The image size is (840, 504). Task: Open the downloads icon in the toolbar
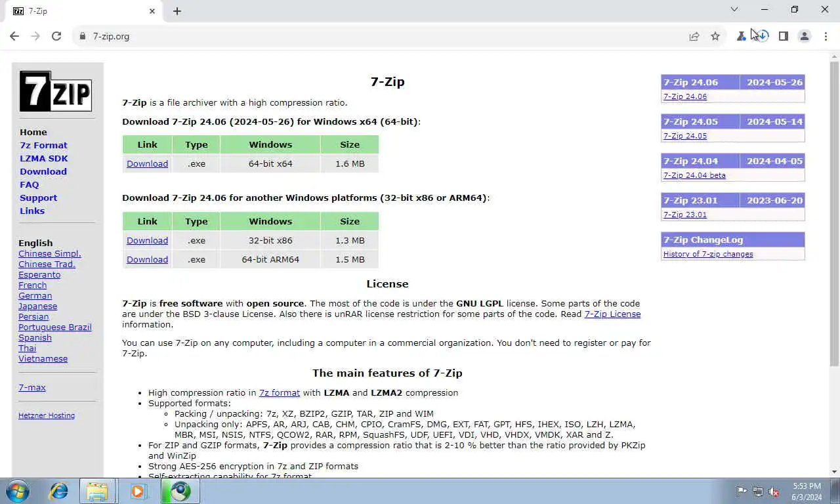pos(763,36)
